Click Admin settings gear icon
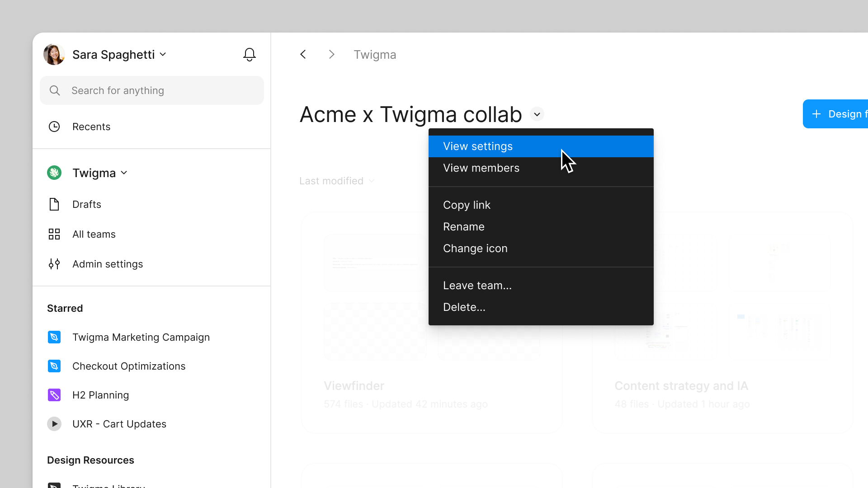Image resolution: width=868 pixels, height=488 pixels. 54,264
